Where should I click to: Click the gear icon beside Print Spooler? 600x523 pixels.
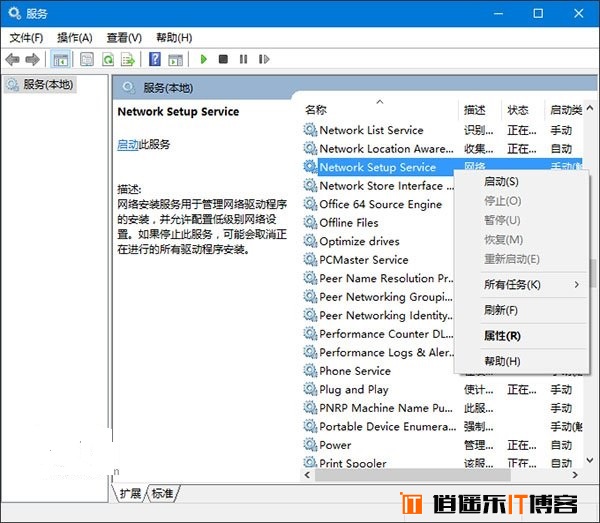pyautogui.click(x=310, y=463)
